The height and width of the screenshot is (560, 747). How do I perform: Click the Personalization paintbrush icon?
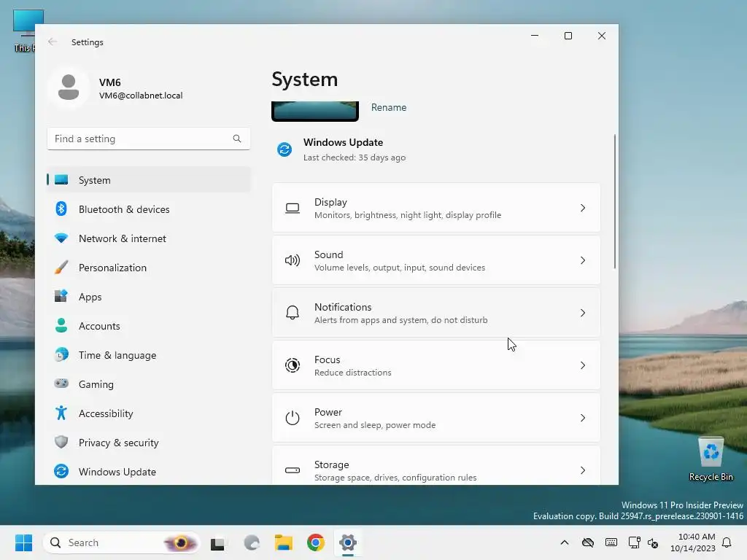click(61, 267)
